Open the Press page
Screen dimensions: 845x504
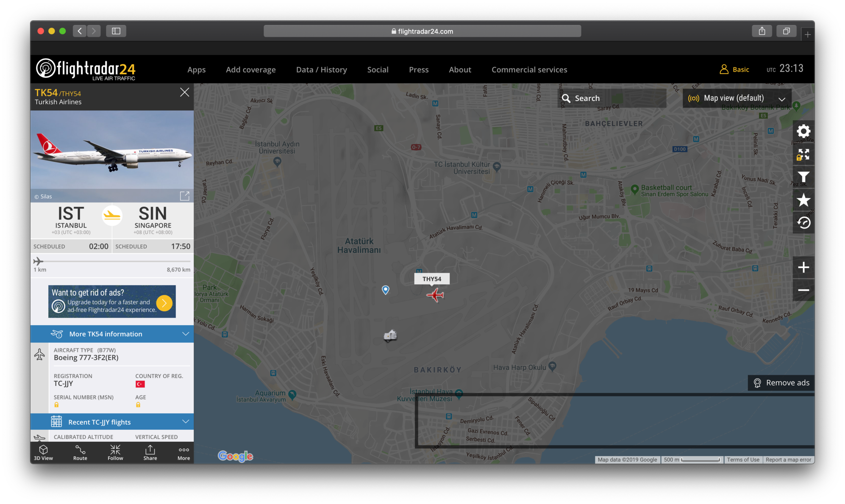(x=419, y=69)
